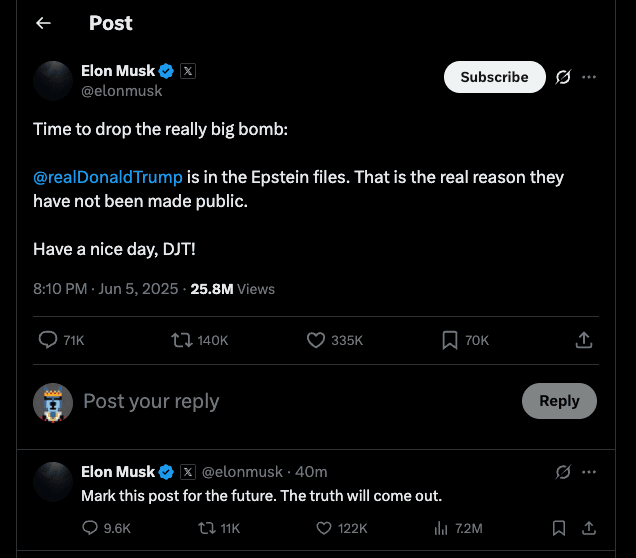
Task: Click the 25.8M Views count
Action: pos(232,289)
